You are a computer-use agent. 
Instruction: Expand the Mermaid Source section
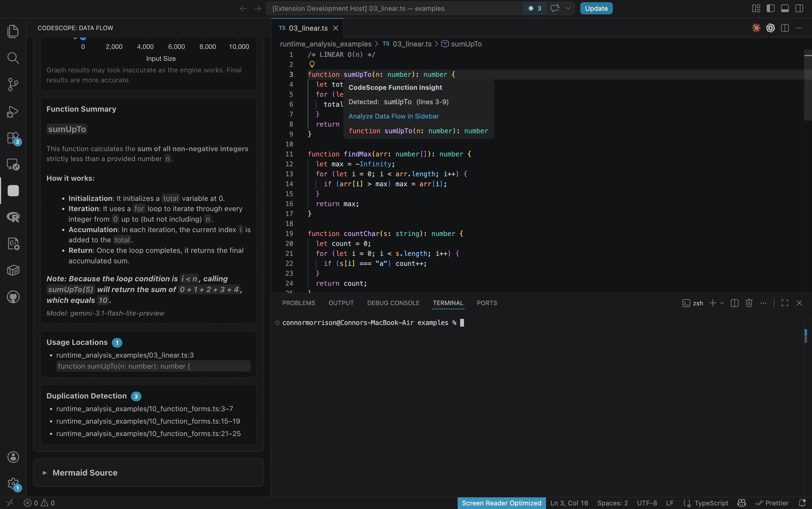[x=148, y=473]
